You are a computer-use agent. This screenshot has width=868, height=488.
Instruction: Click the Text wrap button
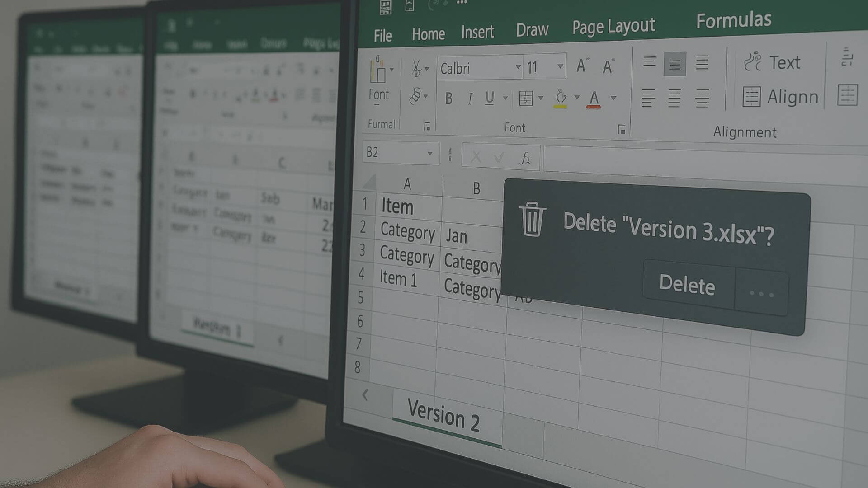coord(772,62)
